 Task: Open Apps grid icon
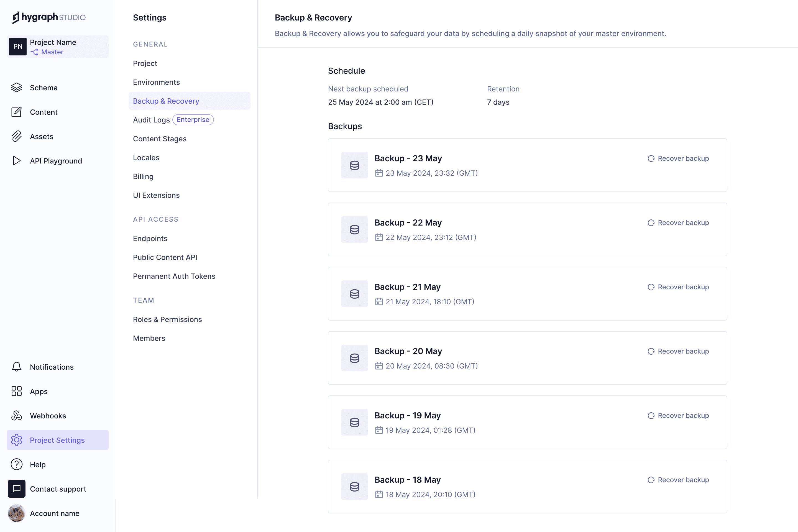pos(16,391)
